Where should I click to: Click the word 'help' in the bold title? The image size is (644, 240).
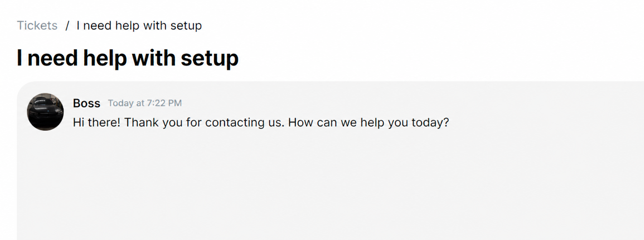point(105,58)
